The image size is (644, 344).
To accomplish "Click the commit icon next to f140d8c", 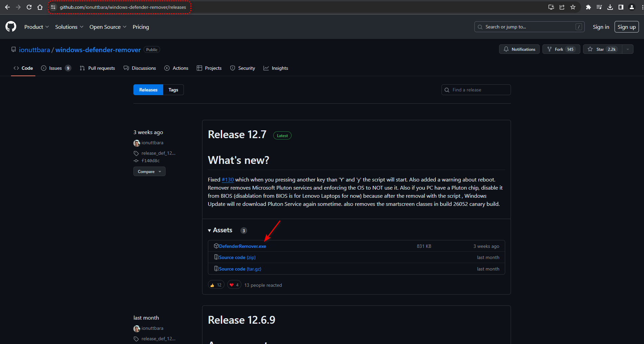I will [x=136, y=161].
